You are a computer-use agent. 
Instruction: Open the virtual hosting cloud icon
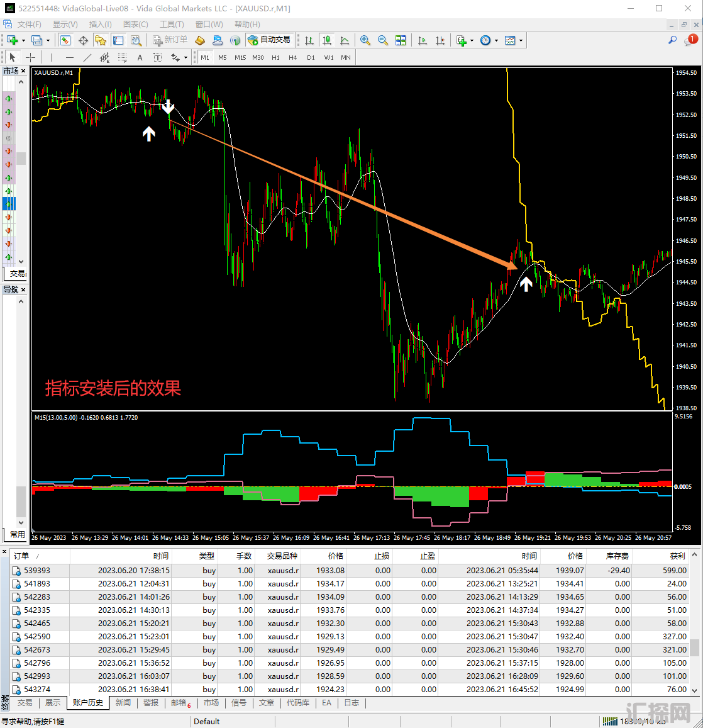[x=218, y=40]
